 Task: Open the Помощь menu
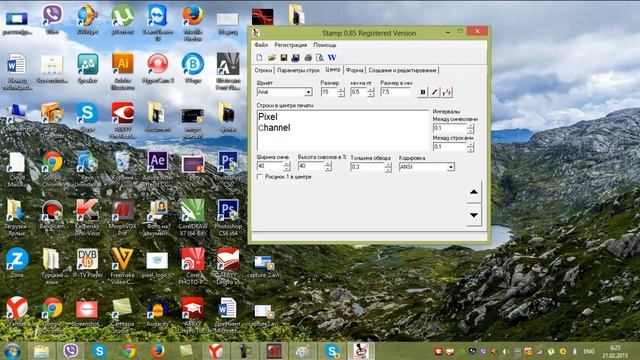(x=325, y=44)
